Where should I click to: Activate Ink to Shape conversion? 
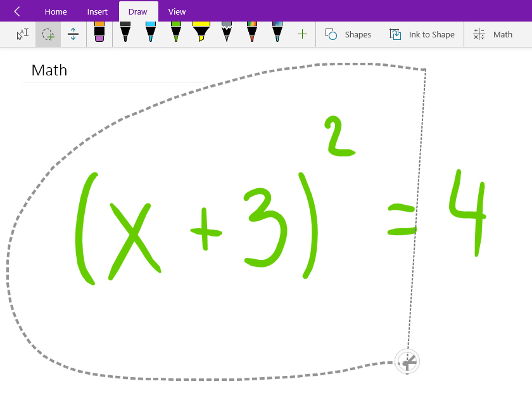(422, 34)
